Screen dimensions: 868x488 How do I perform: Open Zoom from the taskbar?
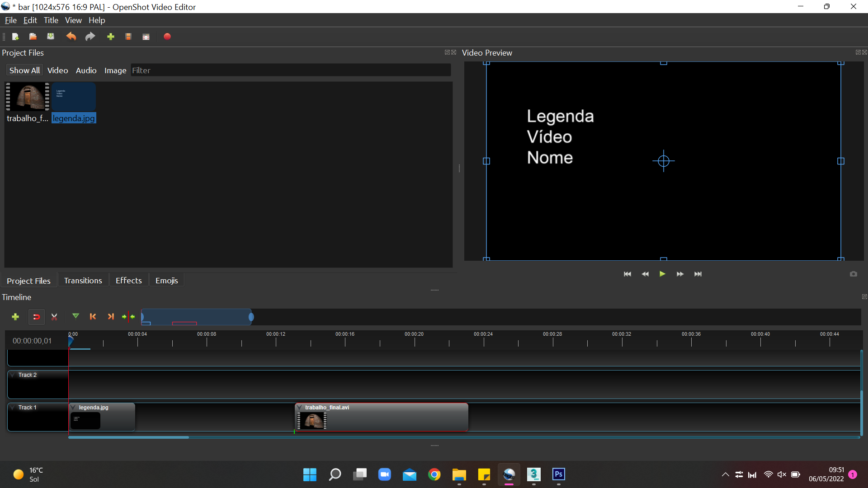(385, 474)
